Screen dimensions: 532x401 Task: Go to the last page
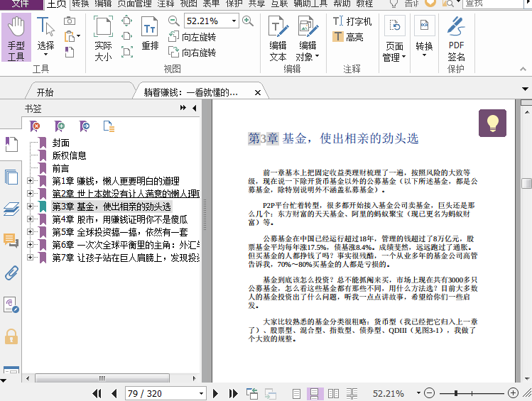coord(233,393)
